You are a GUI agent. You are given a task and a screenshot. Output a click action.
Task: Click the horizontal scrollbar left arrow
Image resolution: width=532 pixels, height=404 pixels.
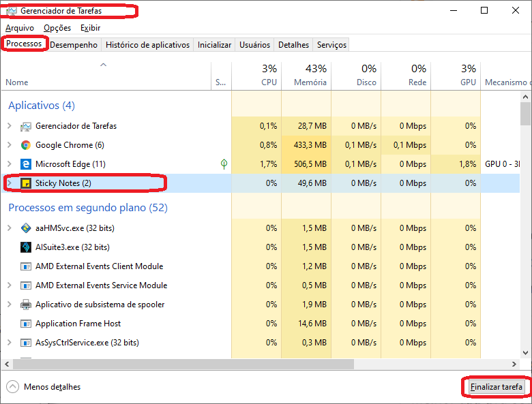pos(7,364)
